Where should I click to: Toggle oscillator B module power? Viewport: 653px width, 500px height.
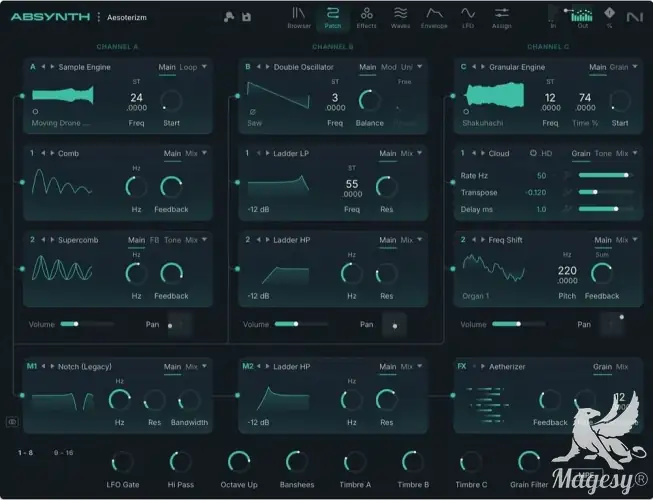pos(248,67)
